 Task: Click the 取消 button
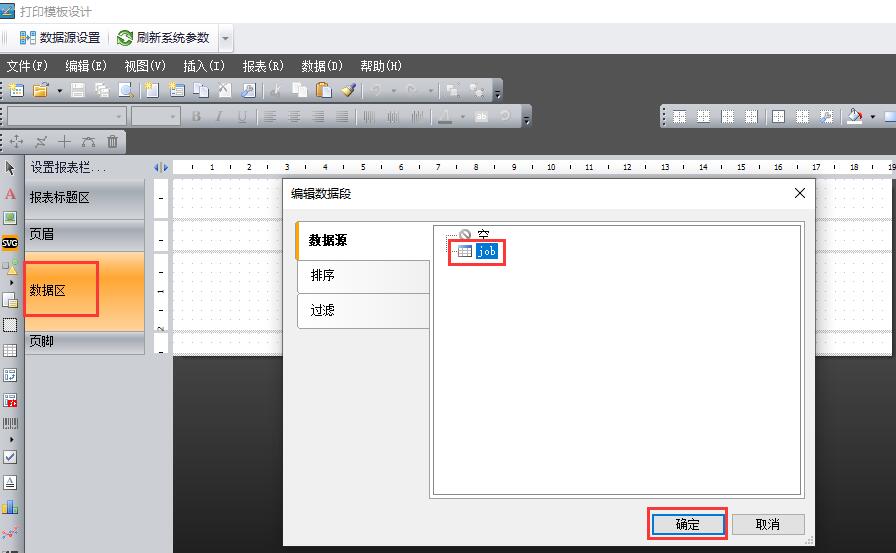coord(767,524)
